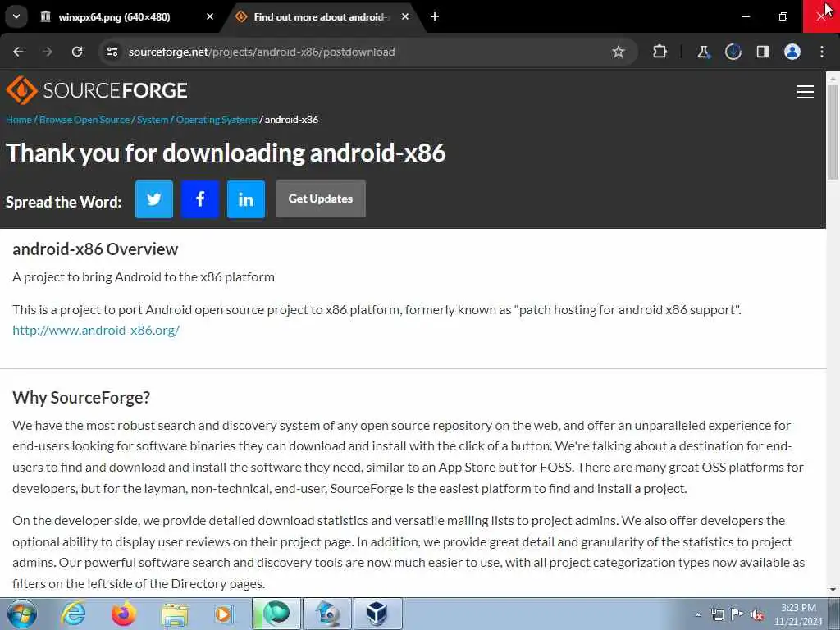This screenshot has height=630, width=840.
Task: Click the SourceForge logo
Action: 97,90
